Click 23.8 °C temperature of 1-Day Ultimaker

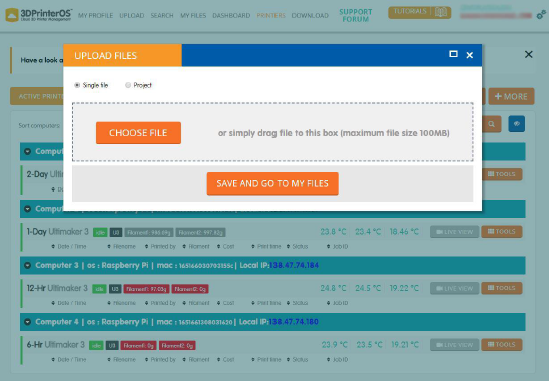click(x=333, y=232)
